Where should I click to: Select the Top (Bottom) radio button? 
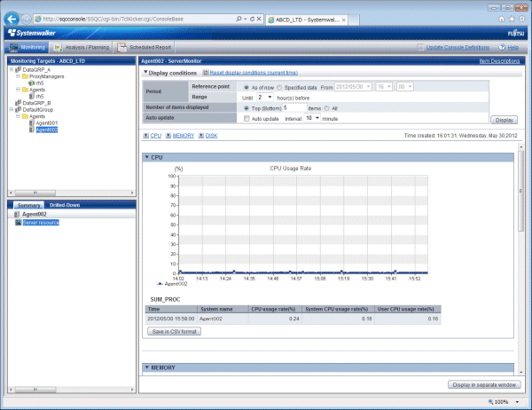pos(246,108)
